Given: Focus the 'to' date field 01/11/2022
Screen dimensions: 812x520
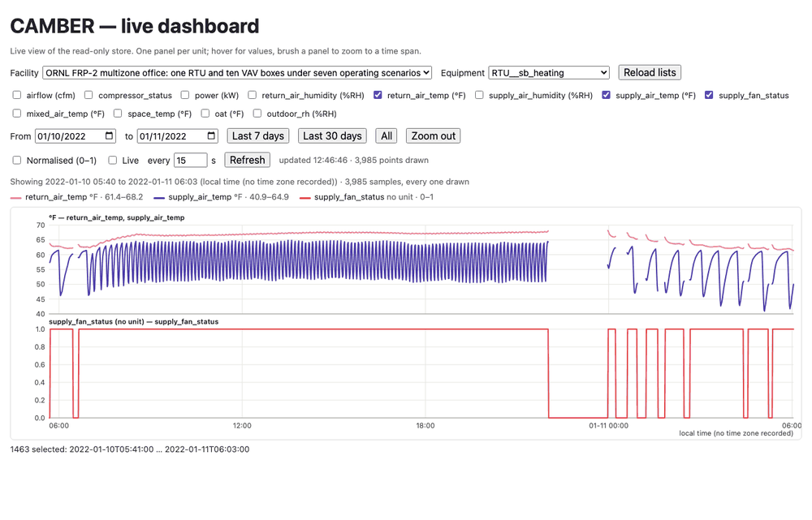Looking at the screenshot, I should [178, 136].
